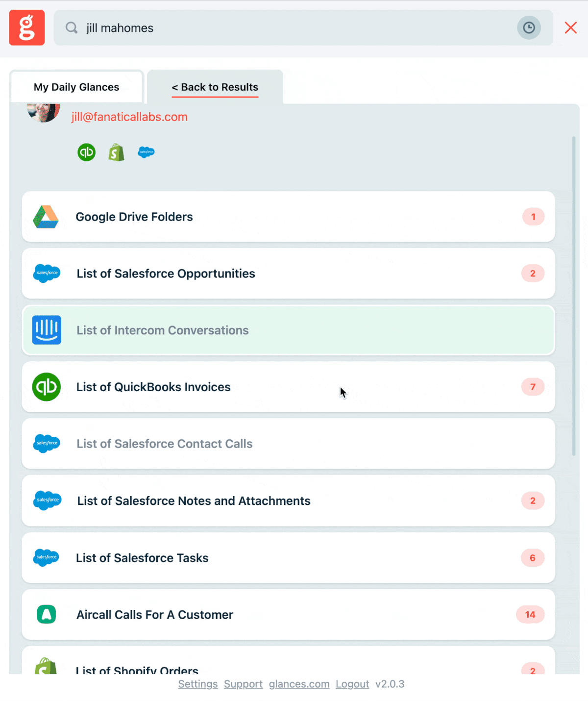The height and width of the screenshot is (701, 588).
Task: Click the vertical scrollbar in results list
Action: pyautogui.click(x=574, y=296)
